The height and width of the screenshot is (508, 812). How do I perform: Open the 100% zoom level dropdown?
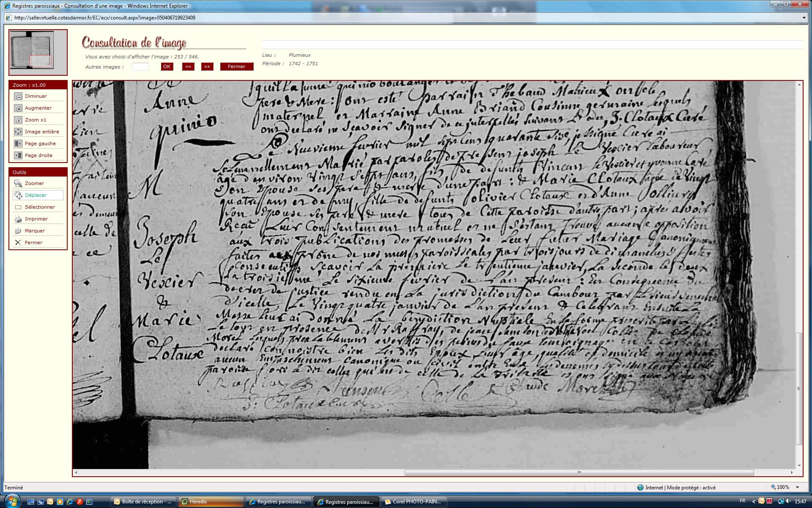pyautogui.click(x=798, y=488)
